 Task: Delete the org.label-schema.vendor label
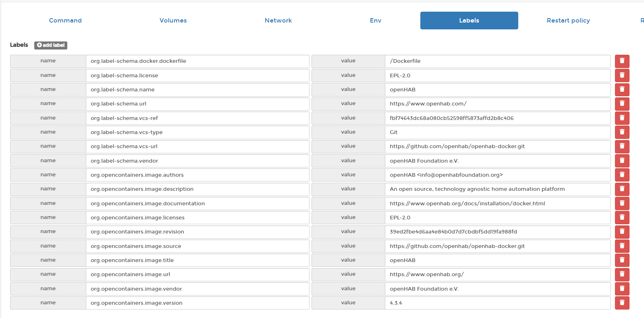click(x=622, y=161)
